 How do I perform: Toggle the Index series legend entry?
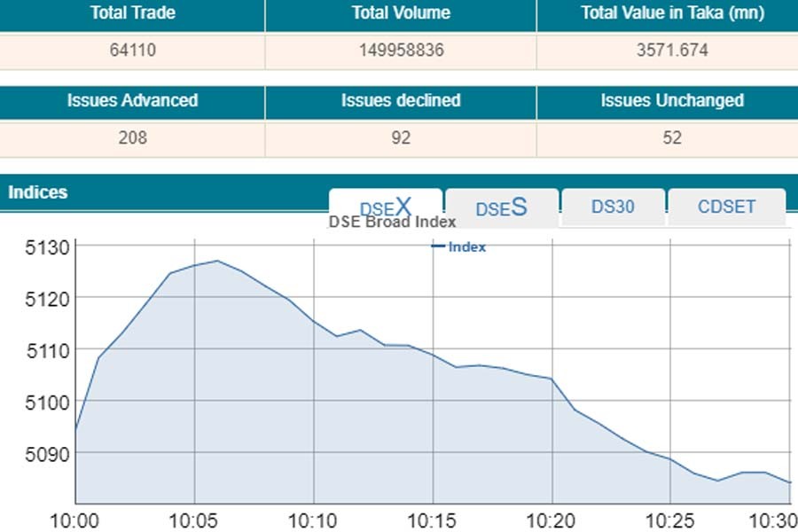pos(459,247)
